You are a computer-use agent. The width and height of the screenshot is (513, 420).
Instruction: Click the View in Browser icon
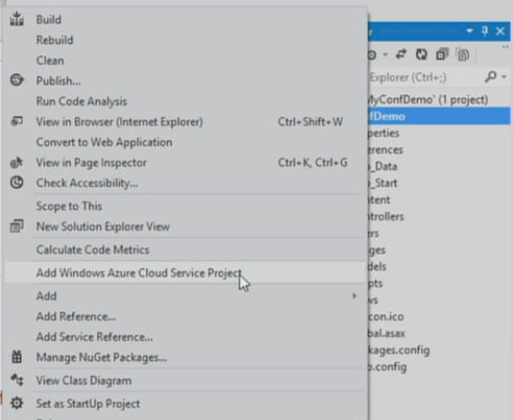coord(17,121)
